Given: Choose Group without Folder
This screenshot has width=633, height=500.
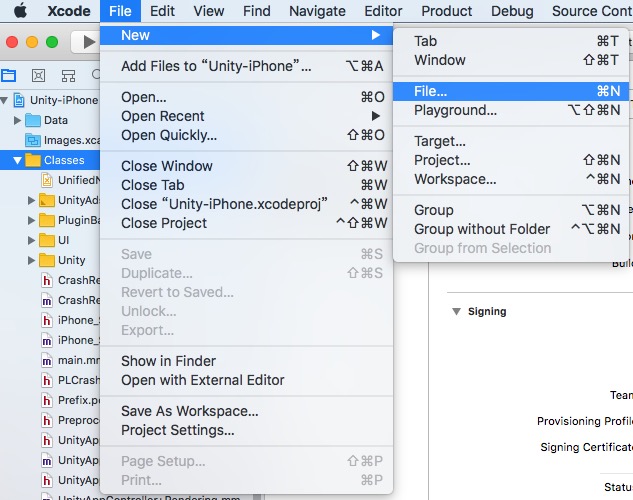Looking at the screenshot, I should click(511, 229).
